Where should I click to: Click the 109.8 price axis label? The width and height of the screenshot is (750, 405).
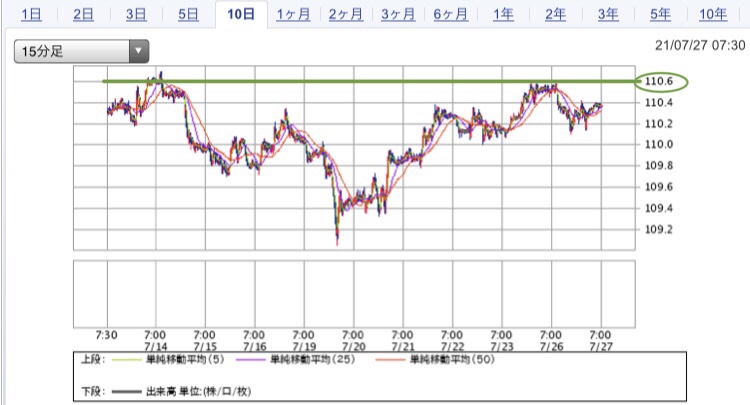(659, 165)
